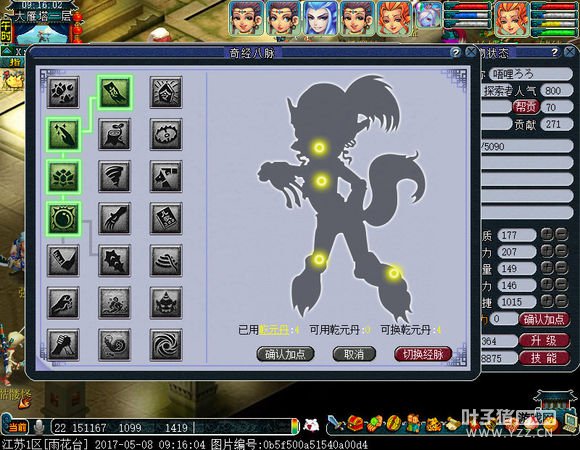The height and width of the screenshot is (450, 580).
Task: Click the green hands give icon
Action: click(x=374, y=424)
